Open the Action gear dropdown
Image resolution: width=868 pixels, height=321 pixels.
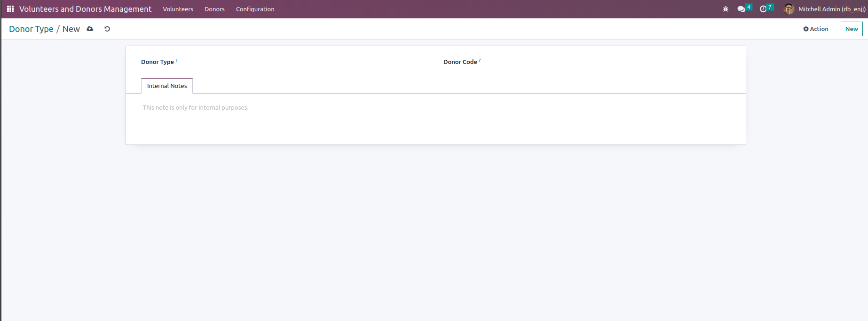click(x=816, y=29)
